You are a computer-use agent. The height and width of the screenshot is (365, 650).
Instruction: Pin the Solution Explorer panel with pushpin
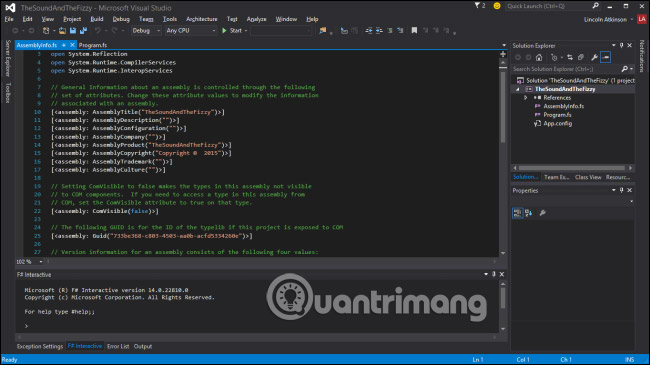pyautogui.click(x=621, y=45)
